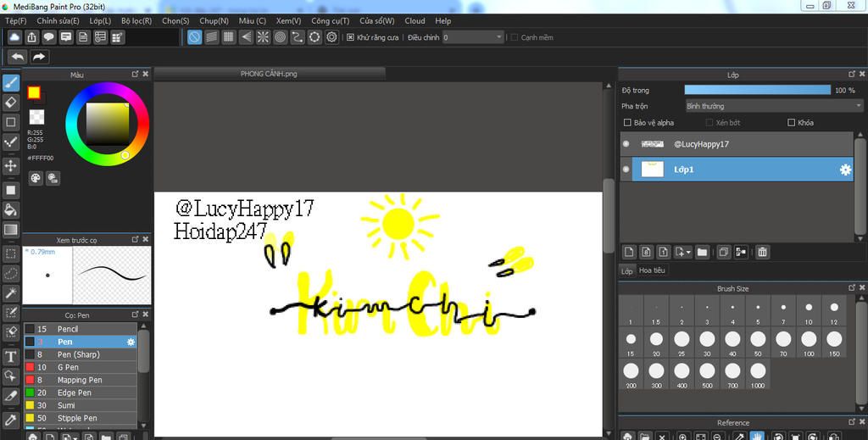Enable the Bảo vệ alpha checkbox
The image size is (868, 440).
(626, 123)
